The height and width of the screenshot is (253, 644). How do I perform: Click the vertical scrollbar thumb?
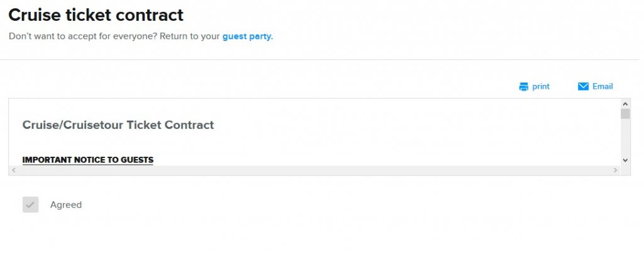pos(625,114)
